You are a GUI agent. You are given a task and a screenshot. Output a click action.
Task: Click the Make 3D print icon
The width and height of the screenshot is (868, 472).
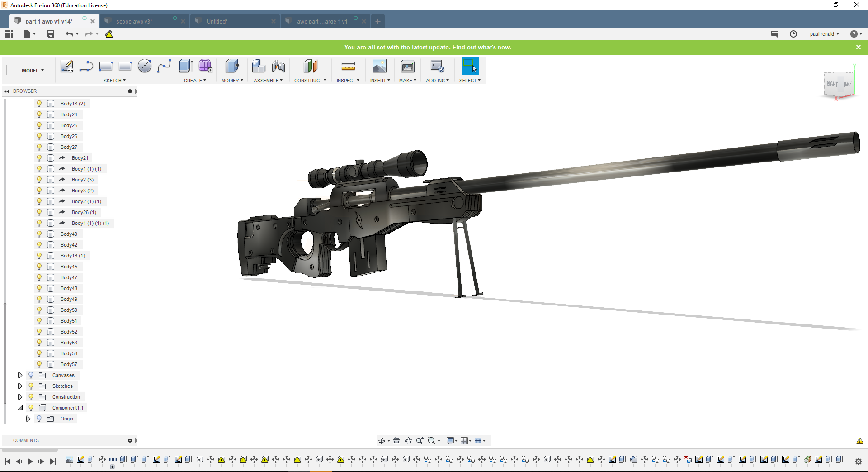click(407, 66)
